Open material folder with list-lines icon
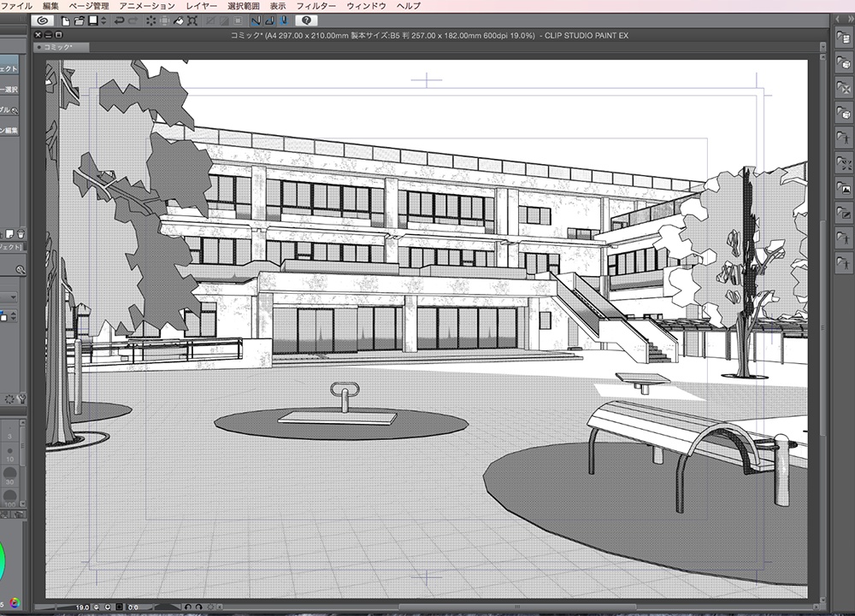855x616 pixels. coord(844,38)
